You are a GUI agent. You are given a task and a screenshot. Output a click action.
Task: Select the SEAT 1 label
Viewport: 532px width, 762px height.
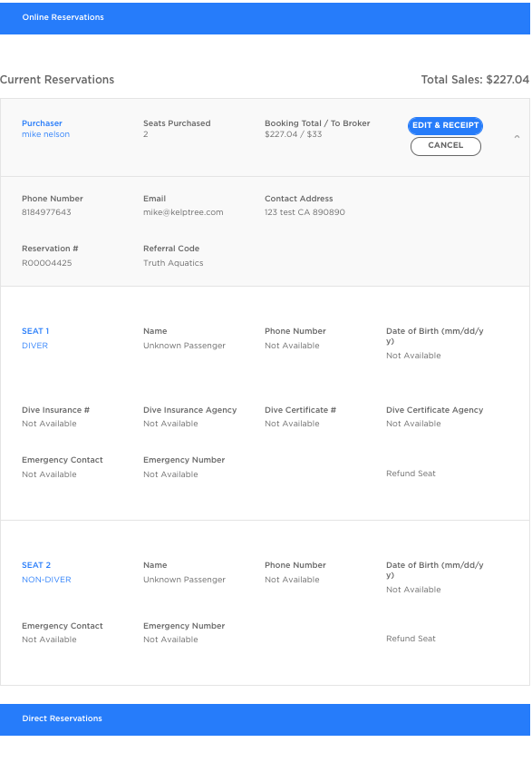[x=35, y=331]
